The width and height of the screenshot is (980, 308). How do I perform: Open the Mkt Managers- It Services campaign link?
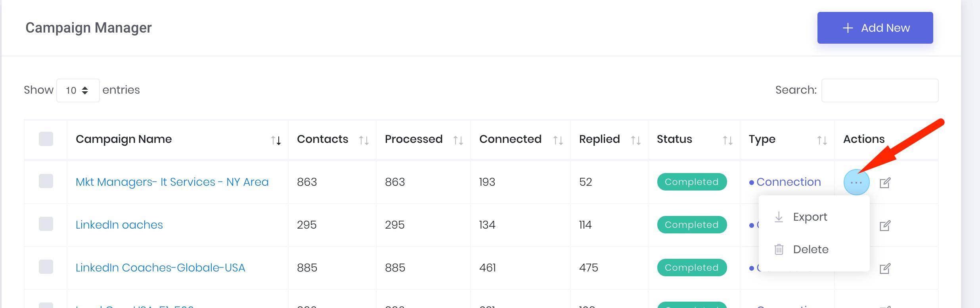[172, 182]
